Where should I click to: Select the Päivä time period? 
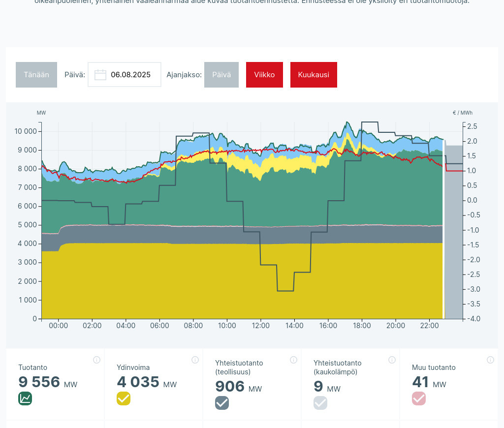pyautogui.click(x=221, y=75)
